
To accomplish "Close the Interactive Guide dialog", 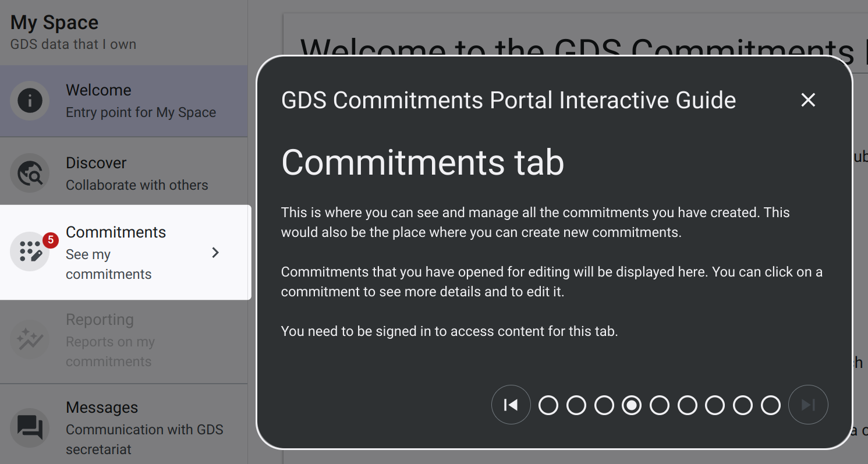I will [808, 100].
